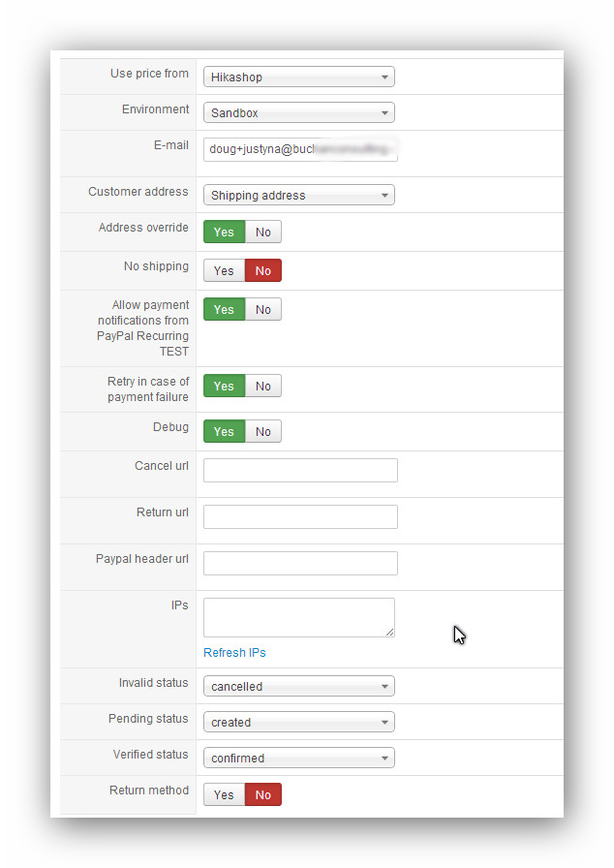Disable Allow payment notifications option
Image resolution: width=614 pixels, height=868 pixels.
coord(262,309)
